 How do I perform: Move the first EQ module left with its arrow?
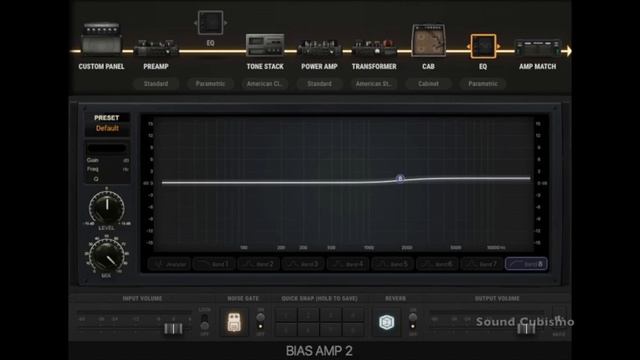(x=196, y=23)
